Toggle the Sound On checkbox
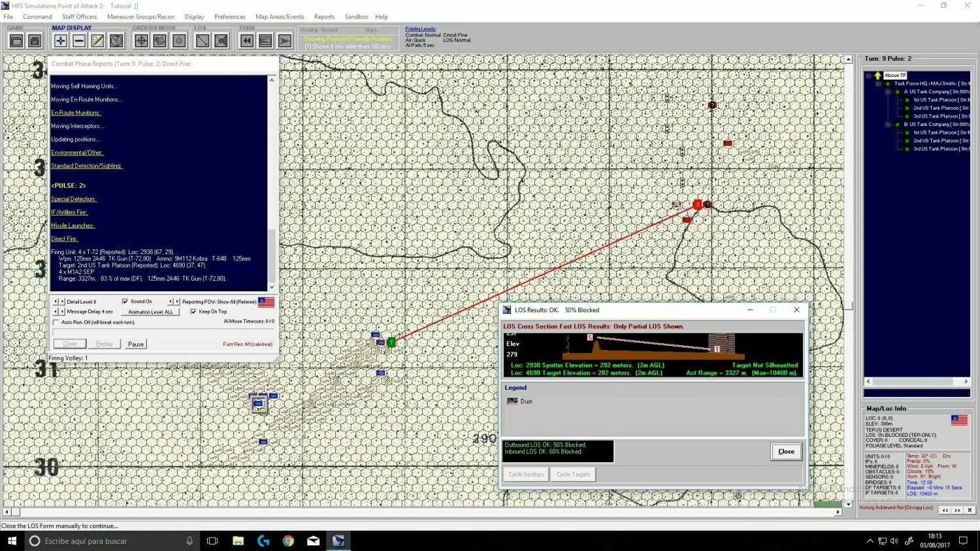980x551 pixels. [x=125, y=302]
